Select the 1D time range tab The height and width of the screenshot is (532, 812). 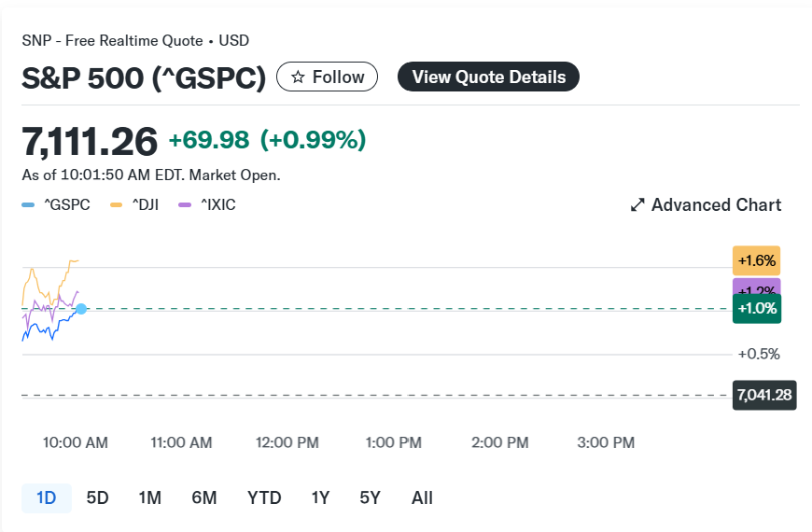tap(46, 498)
